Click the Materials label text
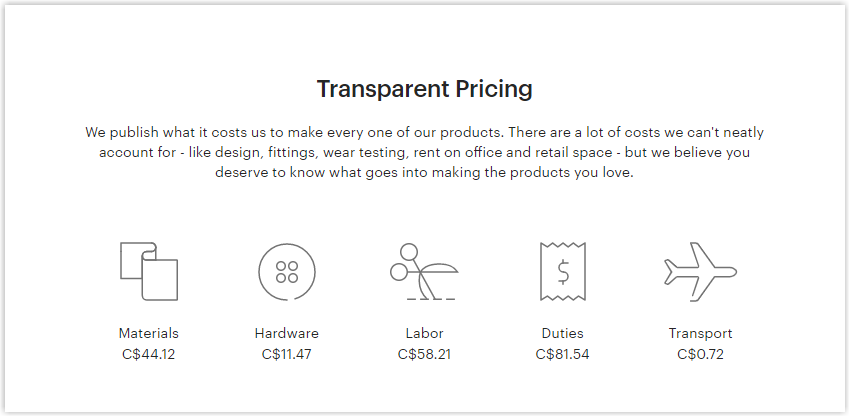 149,333
